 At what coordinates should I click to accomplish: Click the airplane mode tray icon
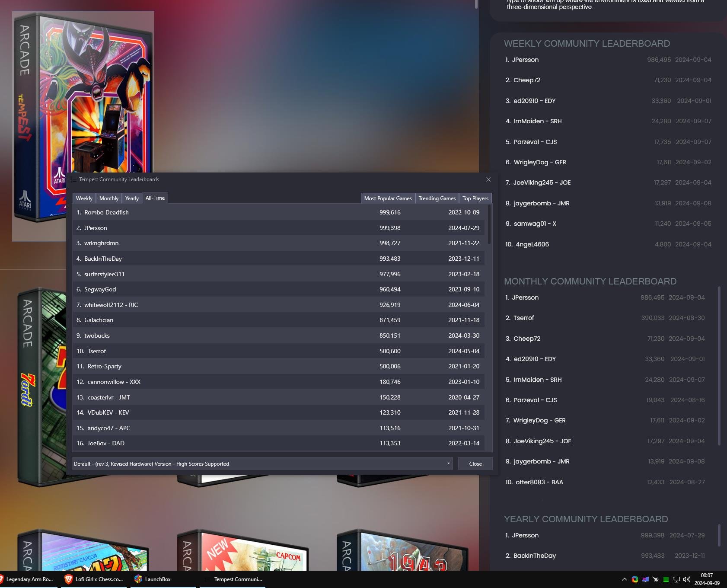coord(656,579)
